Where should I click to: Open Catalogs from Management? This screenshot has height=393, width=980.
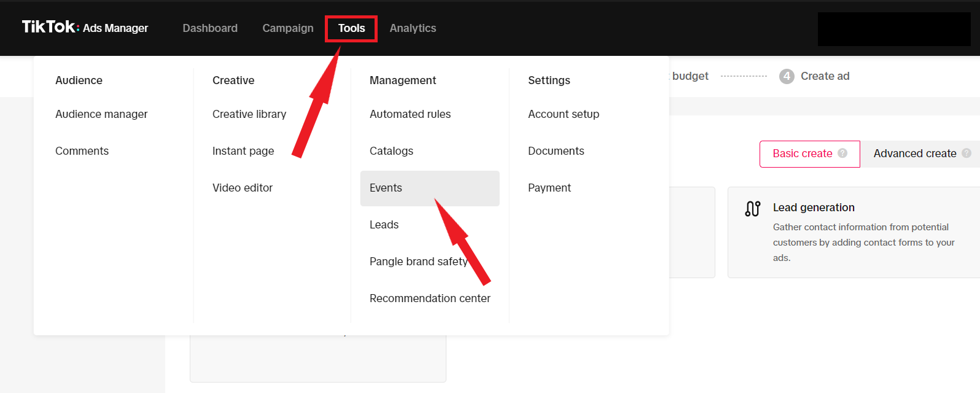(x=391, y=151)
